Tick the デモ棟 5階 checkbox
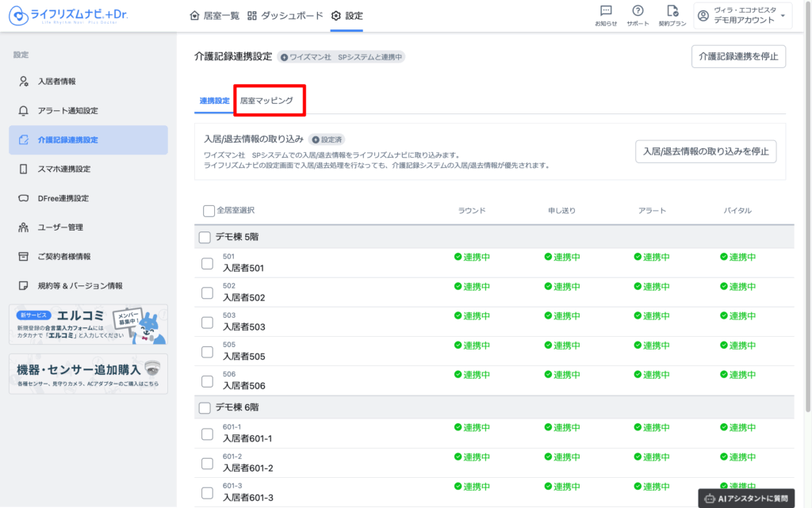Screen dimensions: 812x508 [x=205, y=237]
